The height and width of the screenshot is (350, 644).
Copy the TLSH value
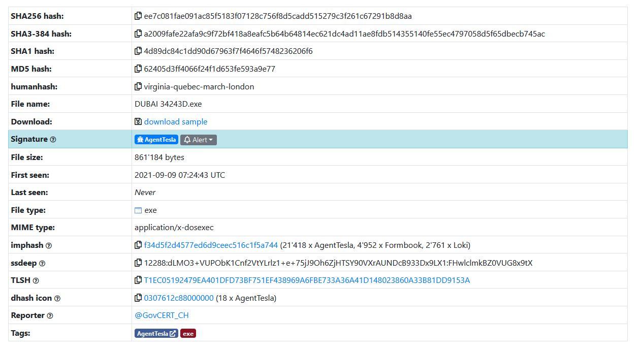[138, 280]
